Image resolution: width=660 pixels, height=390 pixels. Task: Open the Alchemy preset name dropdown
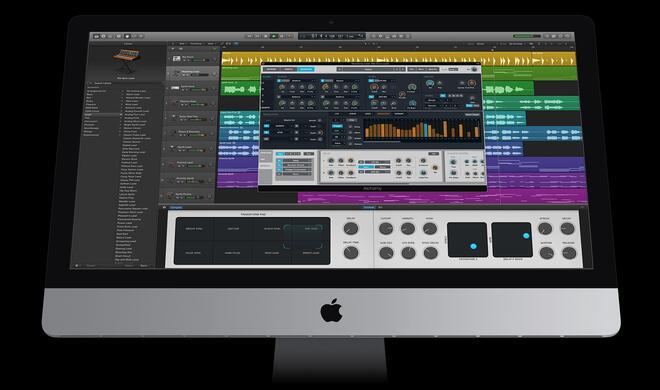coord(367,69)
